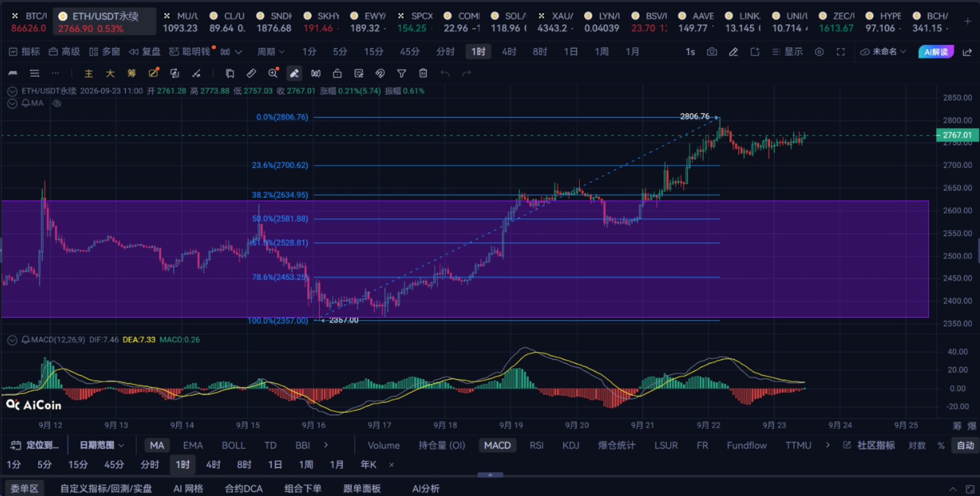Select the ruler measurement tool

(251, 73)
